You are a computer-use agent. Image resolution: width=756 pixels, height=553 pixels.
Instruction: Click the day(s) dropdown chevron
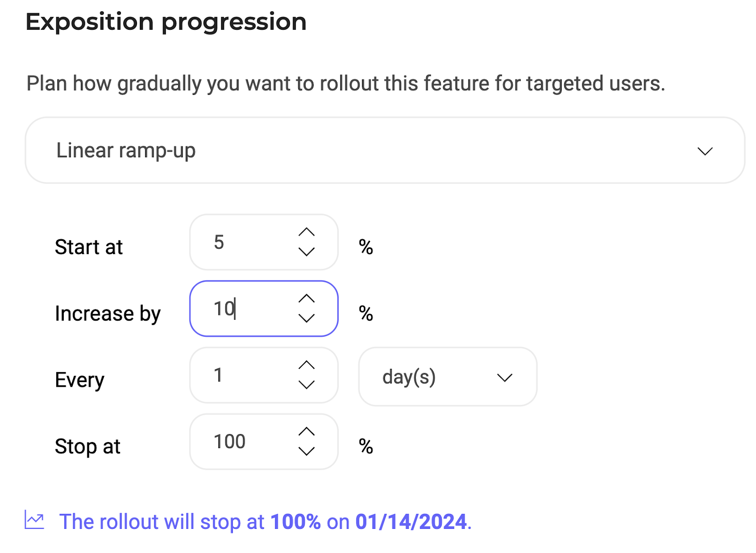505,378
